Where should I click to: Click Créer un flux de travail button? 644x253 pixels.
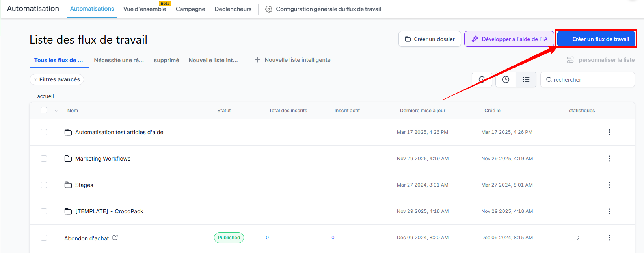[x=596, y=39]
